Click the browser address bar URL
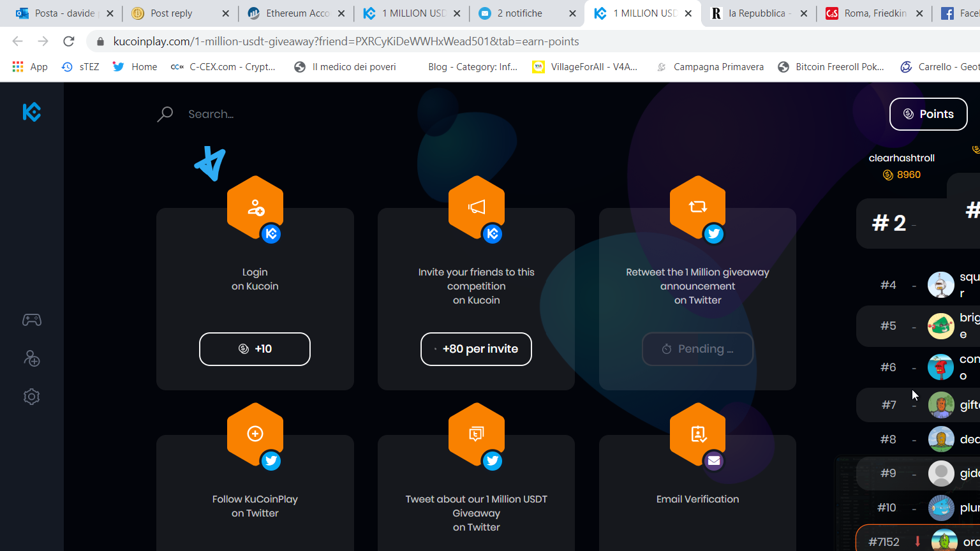 pyautogui.click(x=346, y=41)
